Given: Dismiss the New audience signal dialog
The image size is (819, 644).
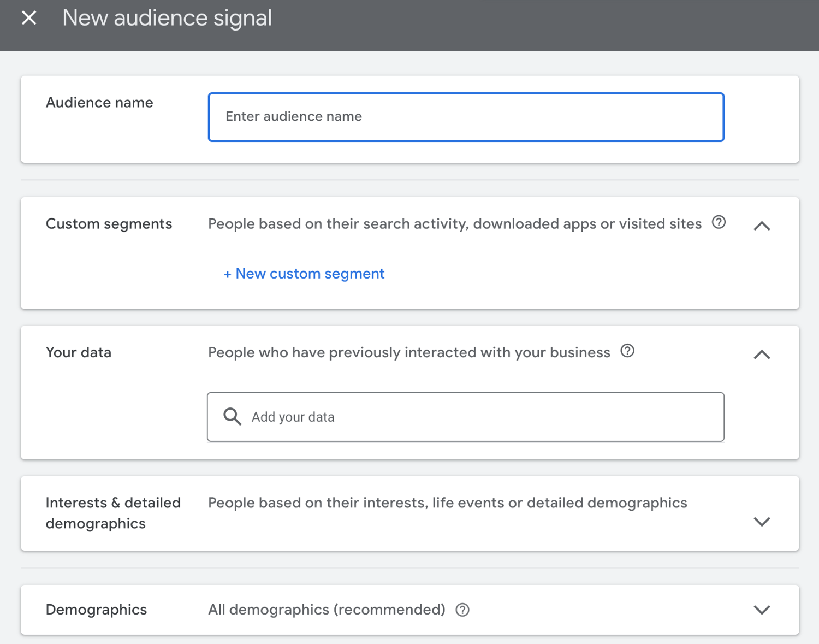Looking at the screenshot, I should click(x=28, y=17).
